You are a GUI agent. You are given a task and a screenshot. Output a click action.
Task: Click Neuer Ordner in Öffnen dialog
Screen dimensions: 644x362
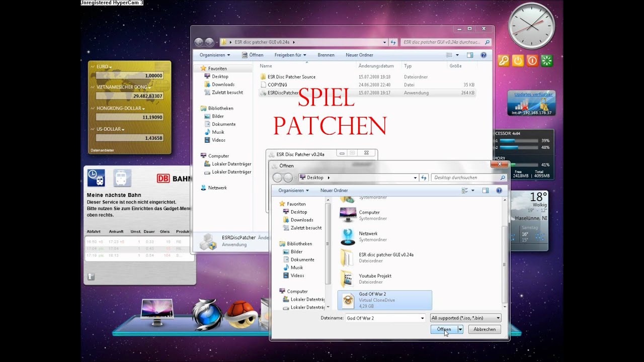pos(334,191)
